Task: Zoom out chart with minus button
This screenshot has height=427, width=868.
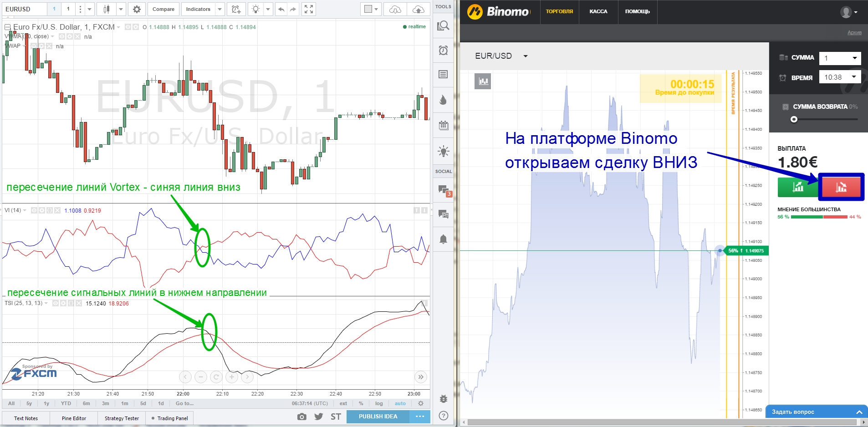Action: click(201, 377)
